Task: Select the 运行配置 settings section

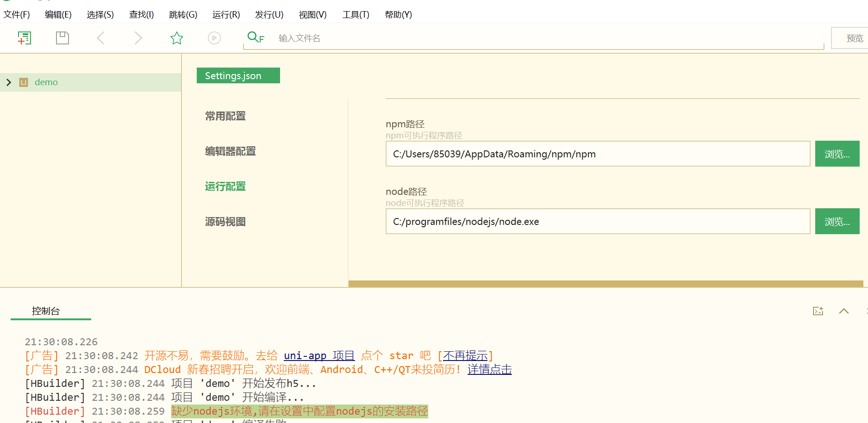Action: coord(225,187)
